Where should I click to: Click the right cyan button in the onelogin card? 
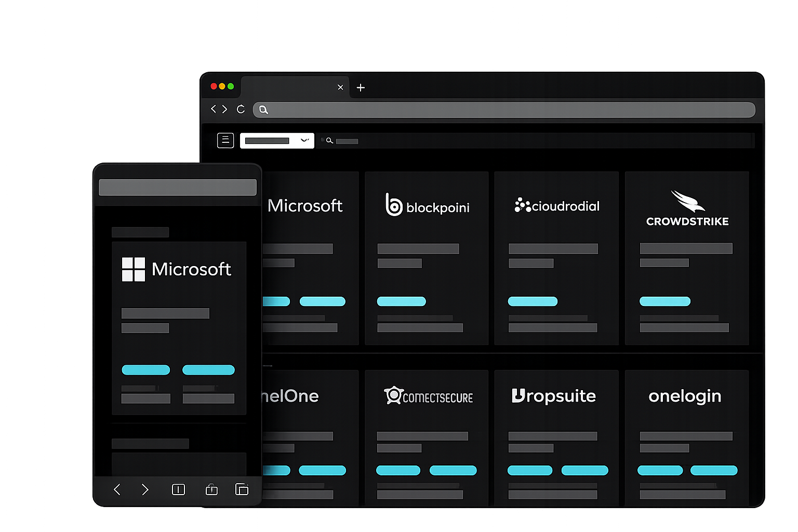714,470
